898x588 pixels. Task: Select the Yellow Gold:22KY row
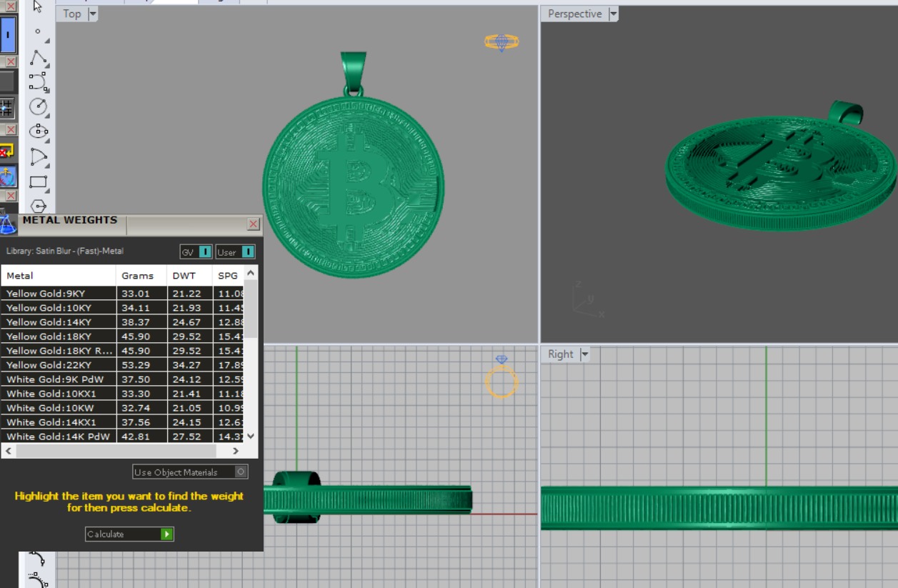click(x=122, y=365)
